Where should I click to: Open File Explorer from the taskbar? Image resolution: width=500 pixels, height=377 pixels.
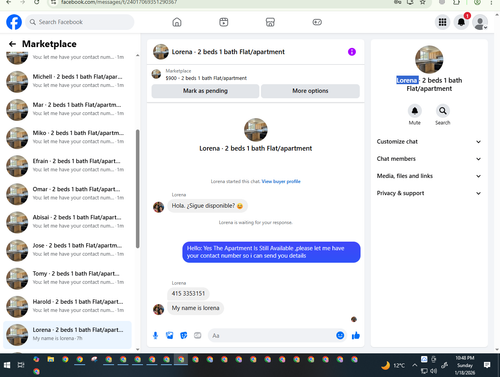[51, 359]
